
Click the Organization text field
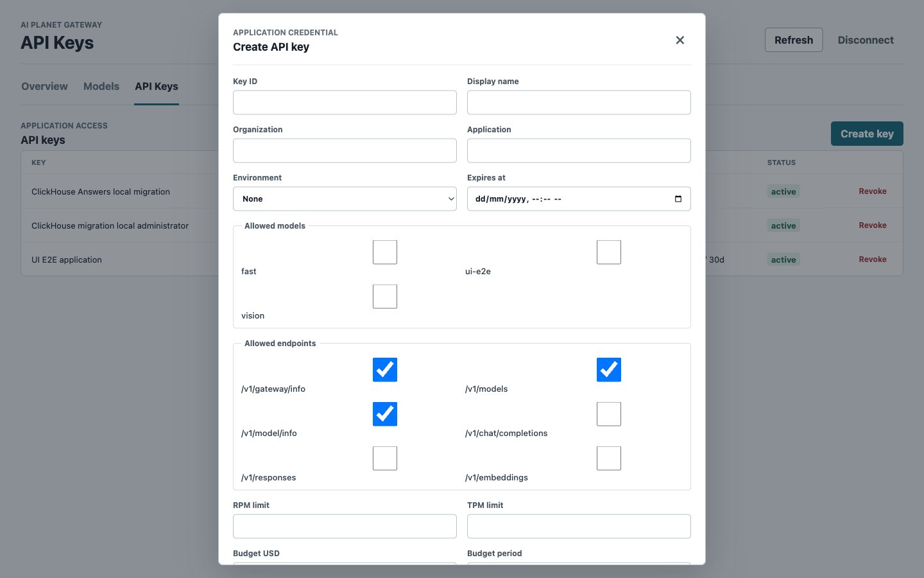345,151
